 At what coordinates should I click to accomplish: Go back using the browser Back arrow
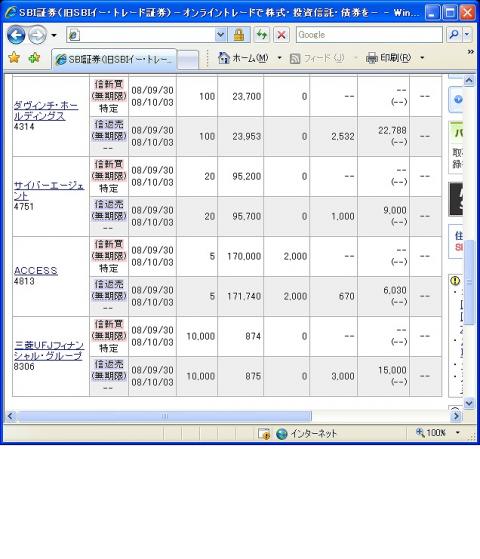pyautogui.click(x=16, y=35)
